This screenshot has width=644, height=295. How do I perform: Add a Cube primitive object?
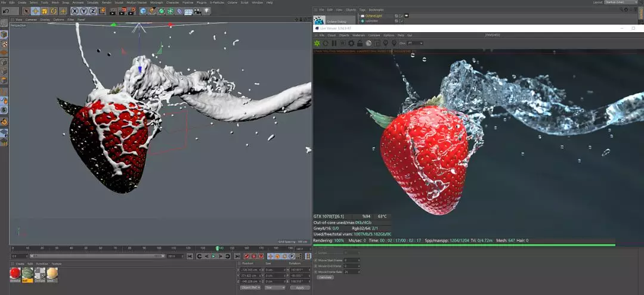[x=143, y=11]
